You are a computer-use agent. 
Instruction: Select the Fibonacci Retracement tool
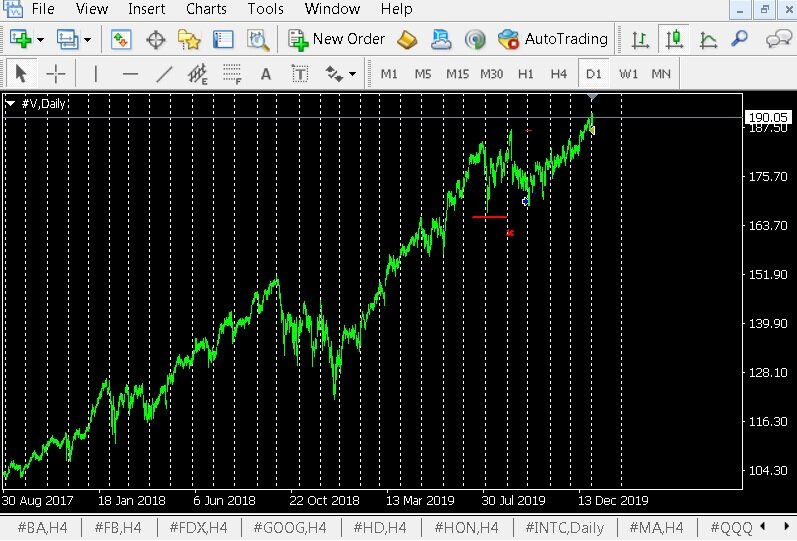pos(232,74)
